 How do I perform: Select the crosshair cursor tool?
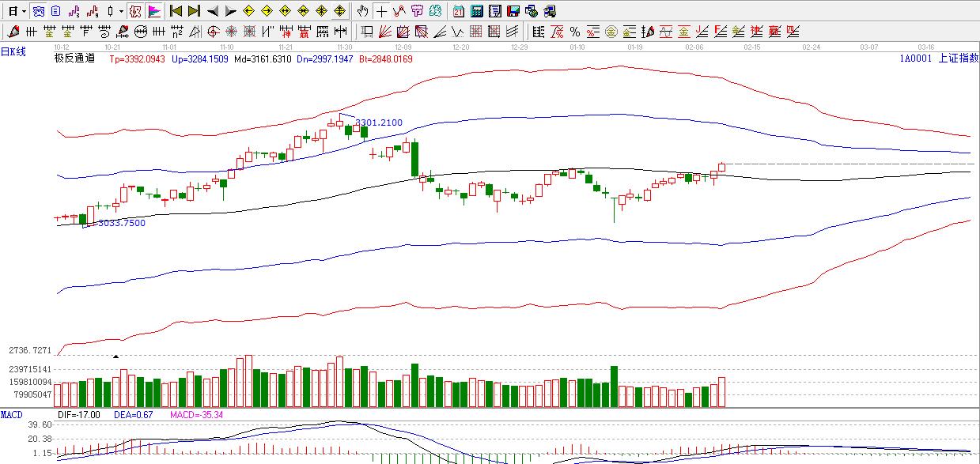tap(382, 11)
